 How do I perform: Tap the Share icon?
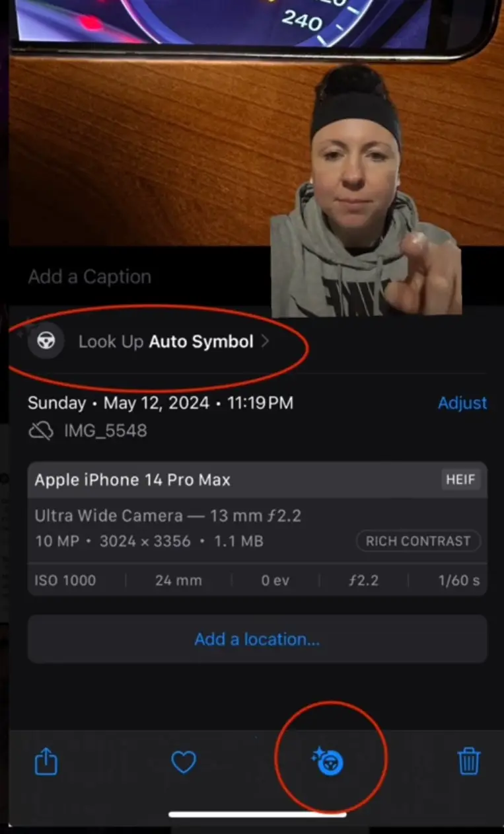tap(45, 761)
